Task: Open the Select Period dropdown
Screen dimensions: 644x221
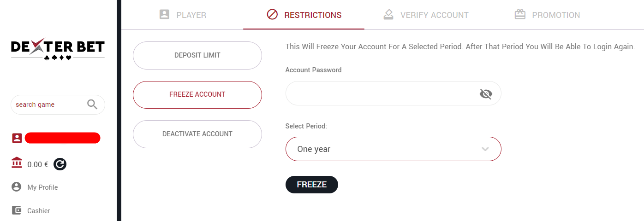Action: (393, 149)
